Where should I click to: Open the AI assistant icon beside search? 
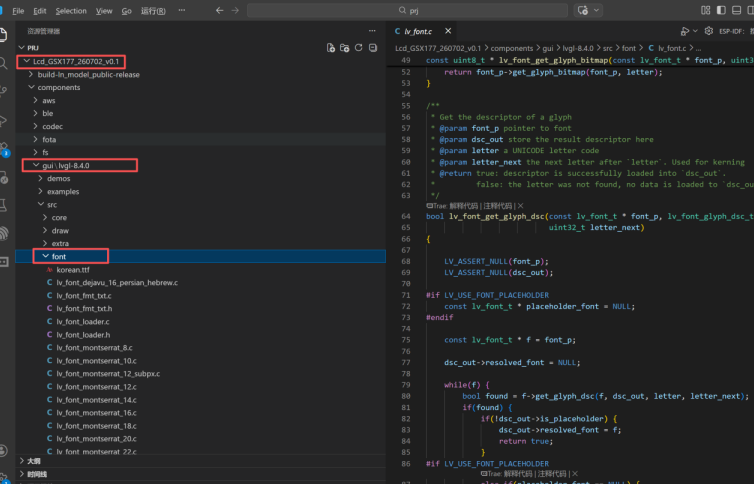coord(583,10)
